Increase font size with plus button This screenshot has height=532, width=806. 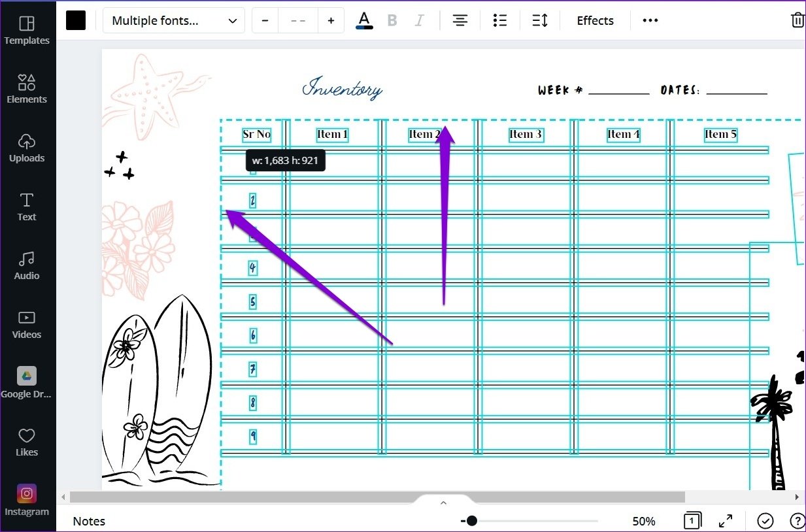(x=331, y=21)
